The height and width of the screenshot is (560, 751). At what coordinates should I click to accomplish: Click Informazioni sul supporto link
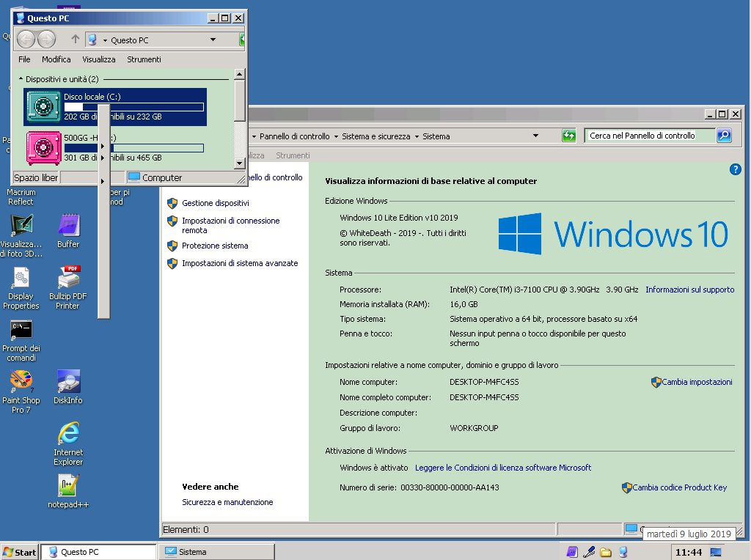(689, 290)
